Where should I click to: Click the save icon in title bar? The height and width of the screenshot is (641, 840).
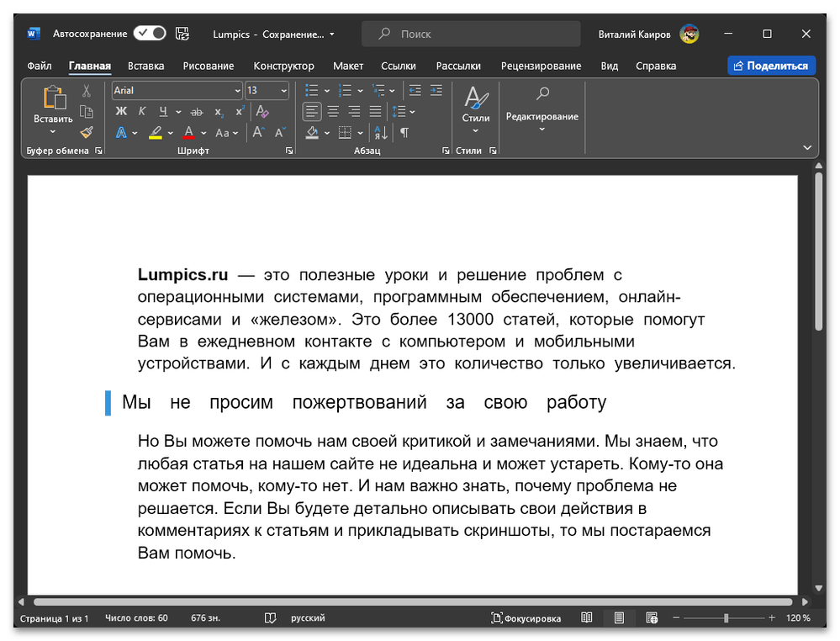tap(182, 34)
